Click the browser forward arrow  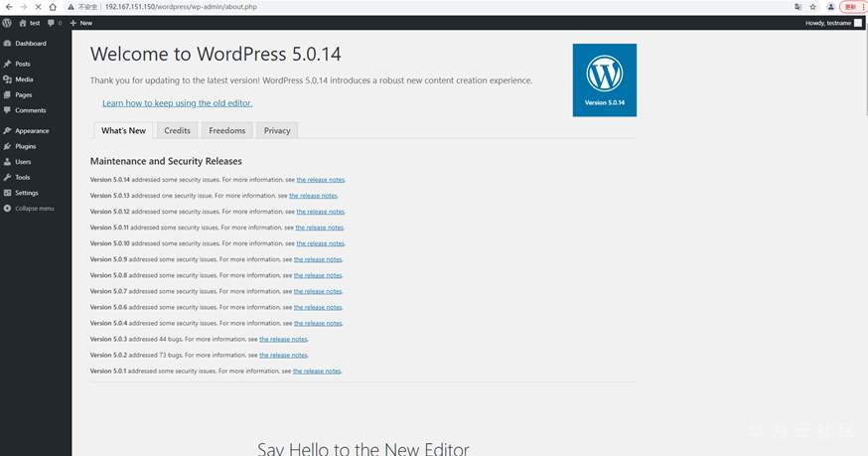click(x=23, y=7)
